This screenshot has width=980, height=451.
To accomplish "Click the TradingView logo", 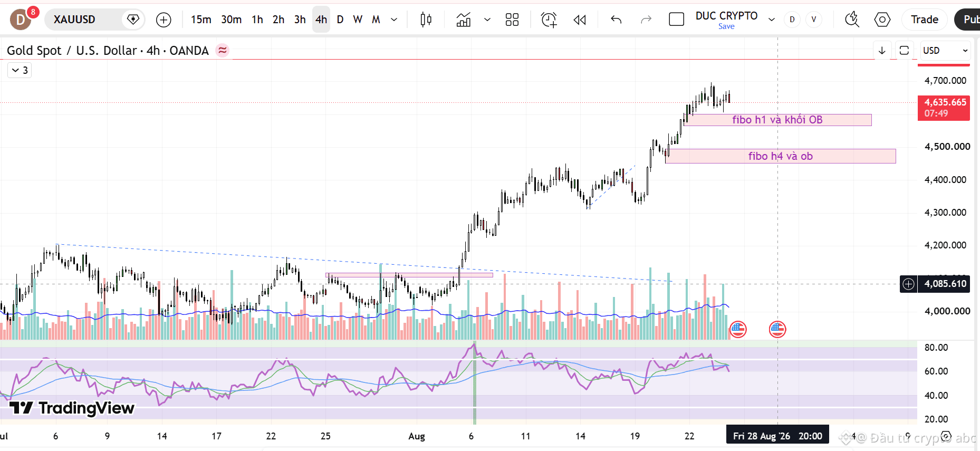I will pyautogui.click(x=72, y=408).
